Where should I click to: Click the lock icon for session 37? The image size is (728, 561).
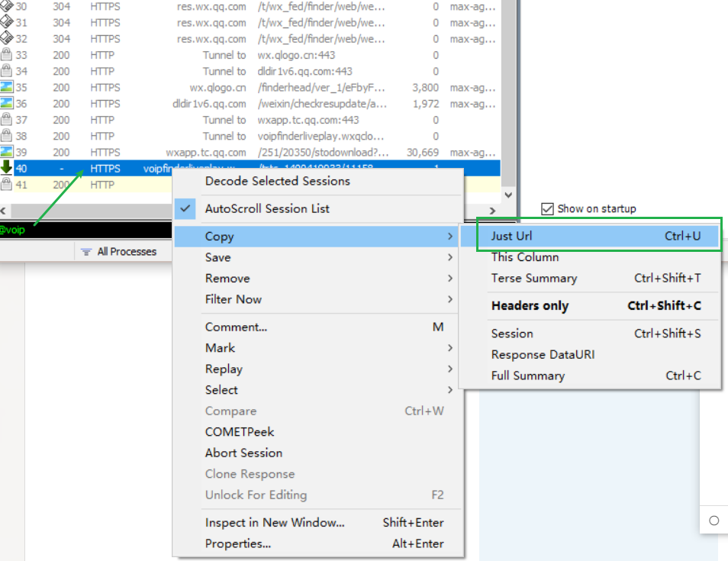click(7, 120)
